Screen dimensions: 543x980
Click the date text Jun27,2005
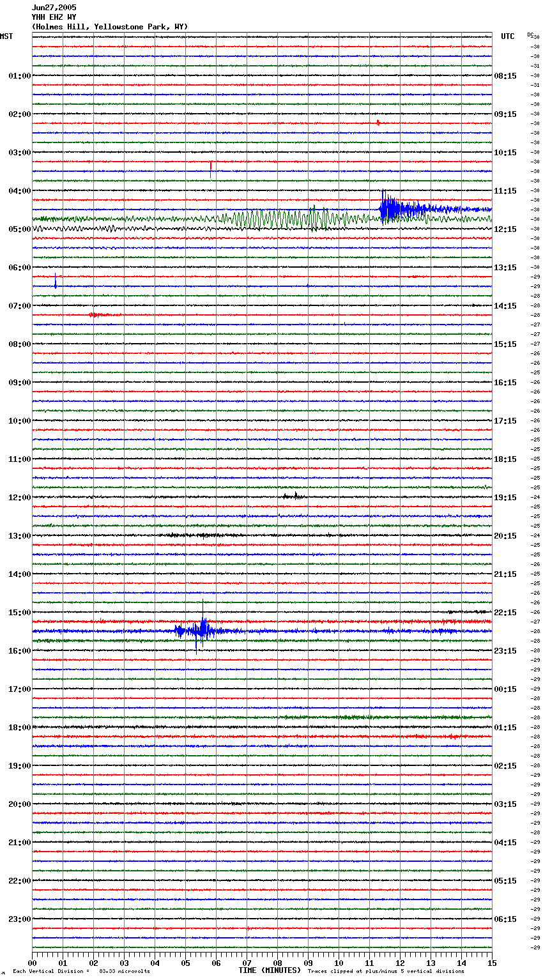coord(54,8)
